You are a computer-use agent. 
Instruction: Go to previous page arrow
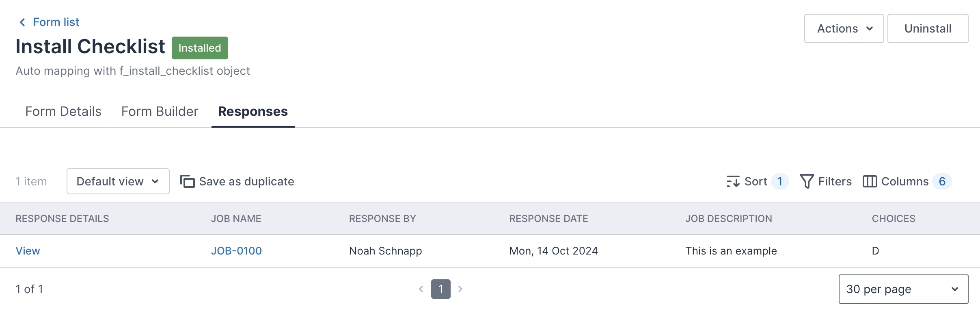[x=421, y=289]
